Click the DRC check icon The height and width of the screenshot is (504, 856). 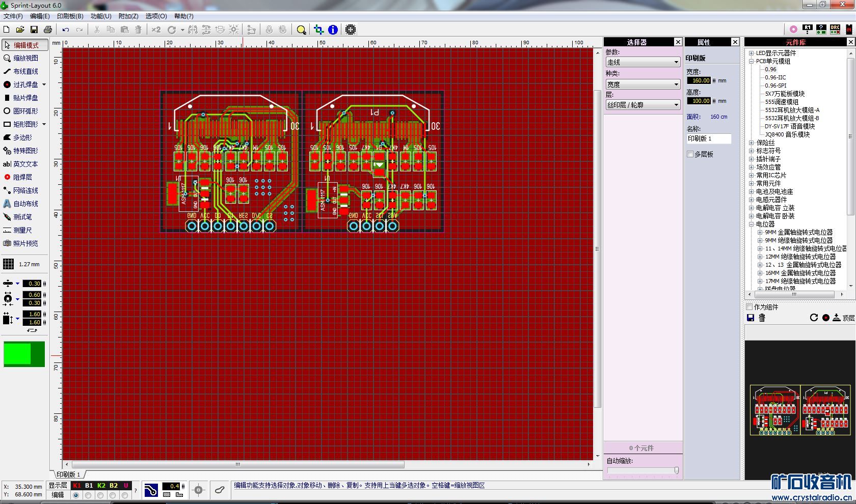coord(835,30)
